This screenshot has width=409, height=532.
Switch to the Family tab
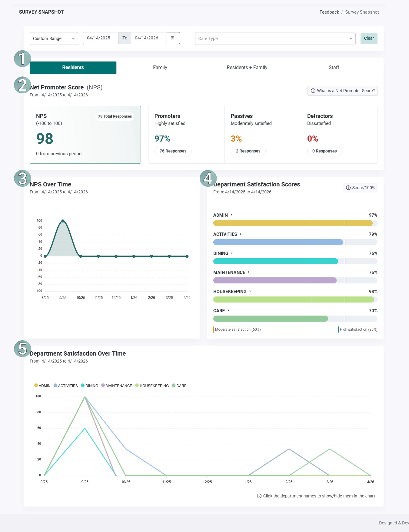(160, 67)
